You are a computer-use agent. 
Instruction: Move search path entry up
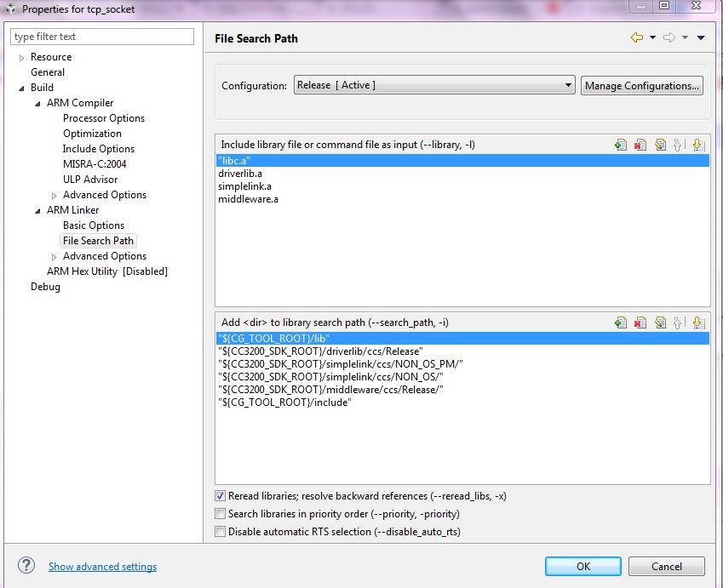(x=677, y=323)
